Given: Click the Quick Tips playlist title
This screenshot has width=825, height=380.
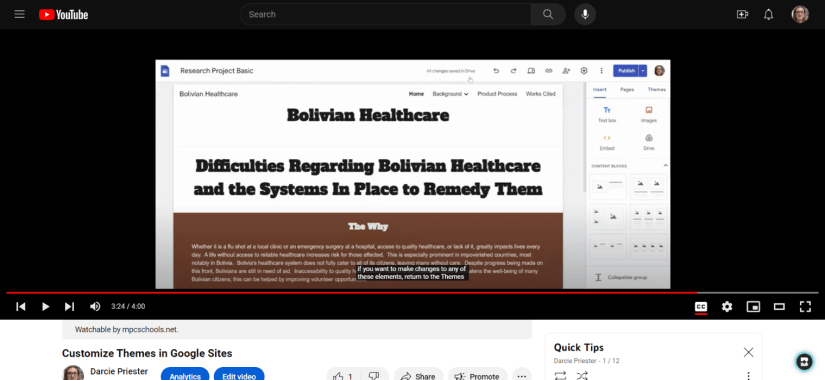Looking at the screenshot, I should [x=578, y=347].
